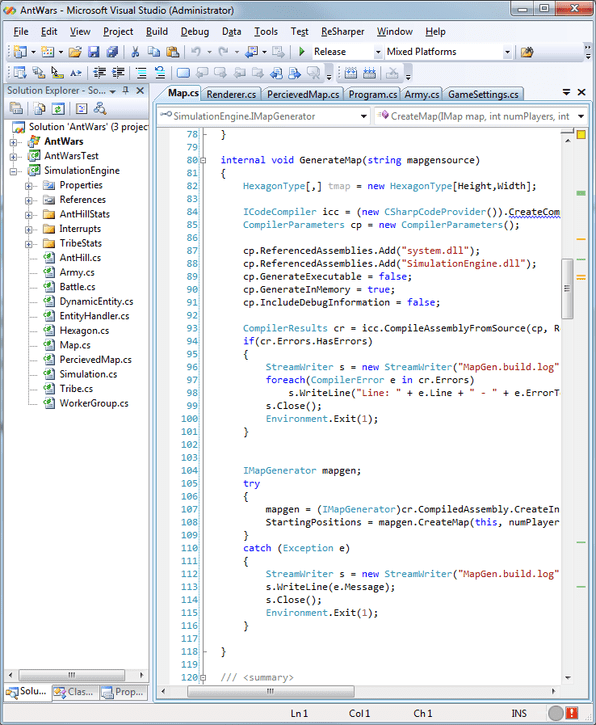Viewport: 596px width, 725px height.
Task: Open the ReSharper menu
Action: pyautogui.click(x=343, y=31)
